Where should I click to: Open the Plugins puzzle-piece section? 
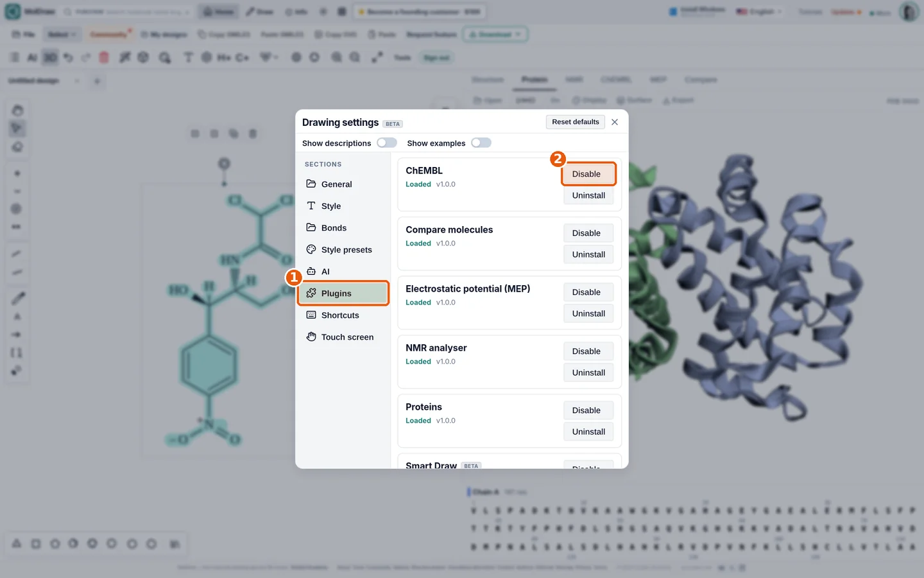click(x=343, y=293)
